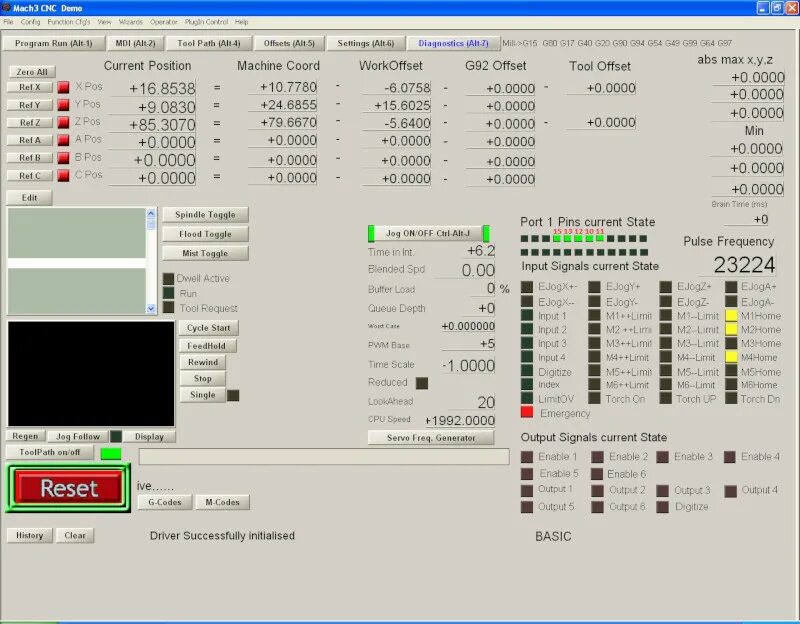Viewport: 800px width, 624px height.
Task: Click the red LED next to Ref X
Action: click(x=63, y=87)
